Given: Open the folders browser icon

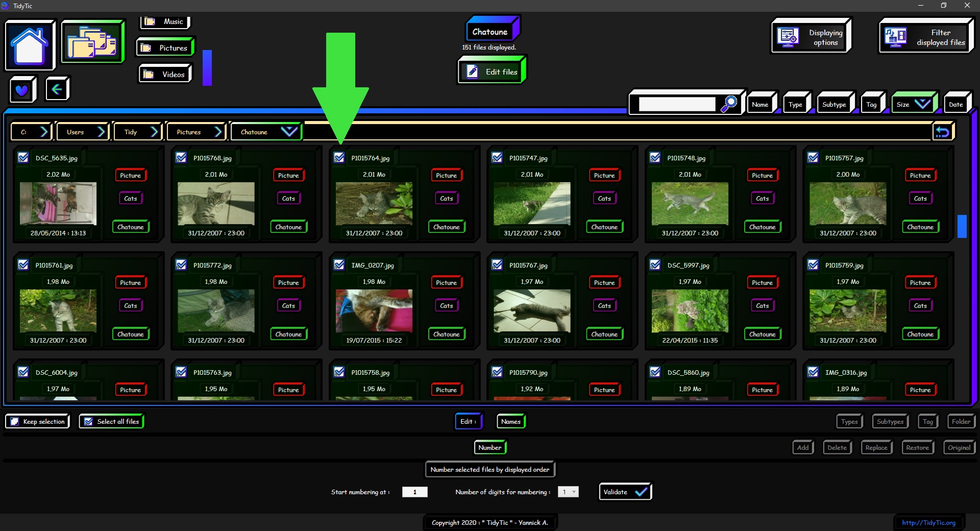Looking at the screenshot, I should point(92,42).
